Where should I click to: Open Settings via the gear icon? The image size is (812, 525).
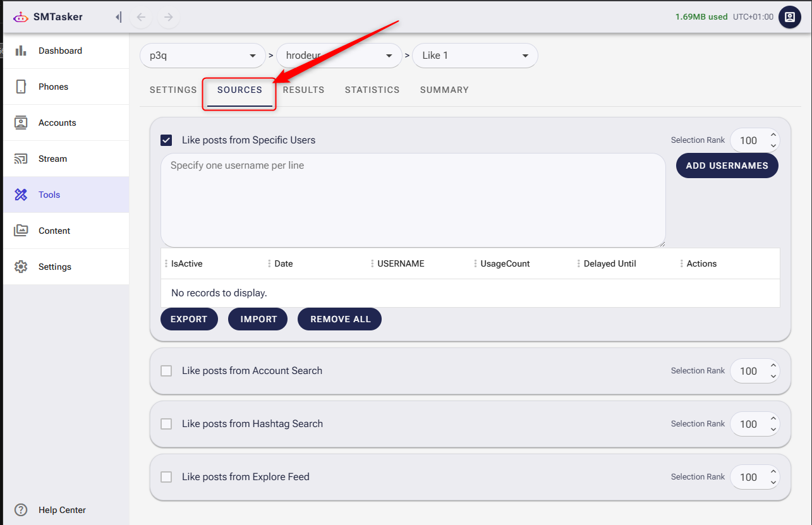pos(21,267)
